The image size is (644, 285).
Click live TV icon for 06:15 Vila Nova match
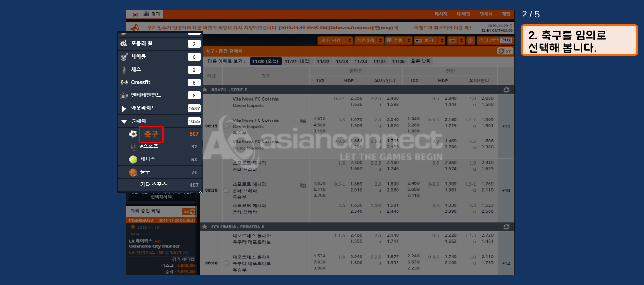304,120
